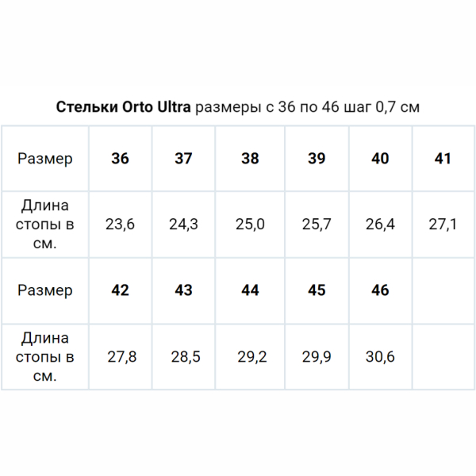Viewport: 476px width, 476px height.
Task: Click the "Стельки Orto Ultra" title text
Action: (x=123, y=107)
